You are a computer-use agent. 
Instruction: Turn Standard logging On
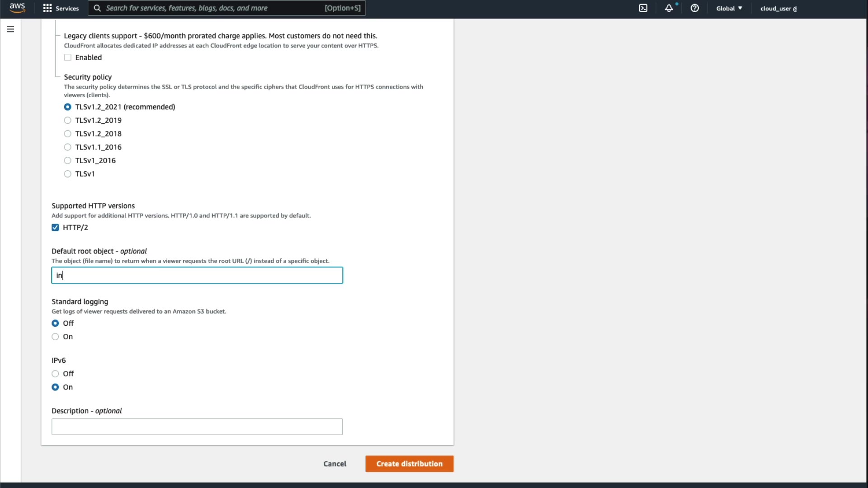(x=55, y=337)
